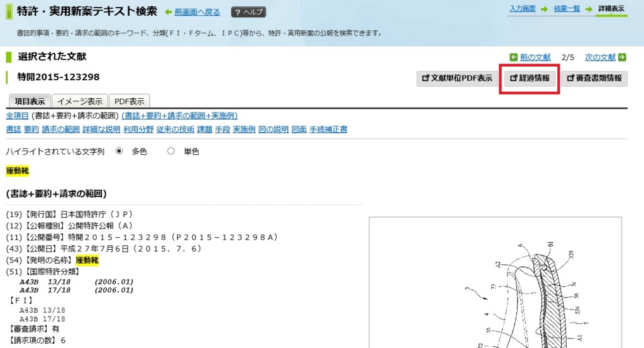Click the A43B 17/18 (2006.01) classification
The image size is (644, 348).
click(76, 290)
